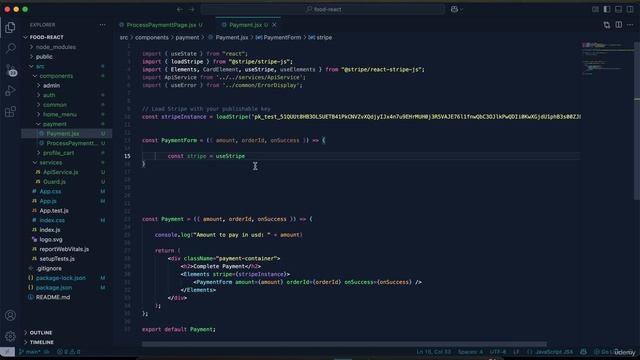Open the editor More Actions ellipsis
The width and height of the screenshot is (640, 360).
(631, 25)
